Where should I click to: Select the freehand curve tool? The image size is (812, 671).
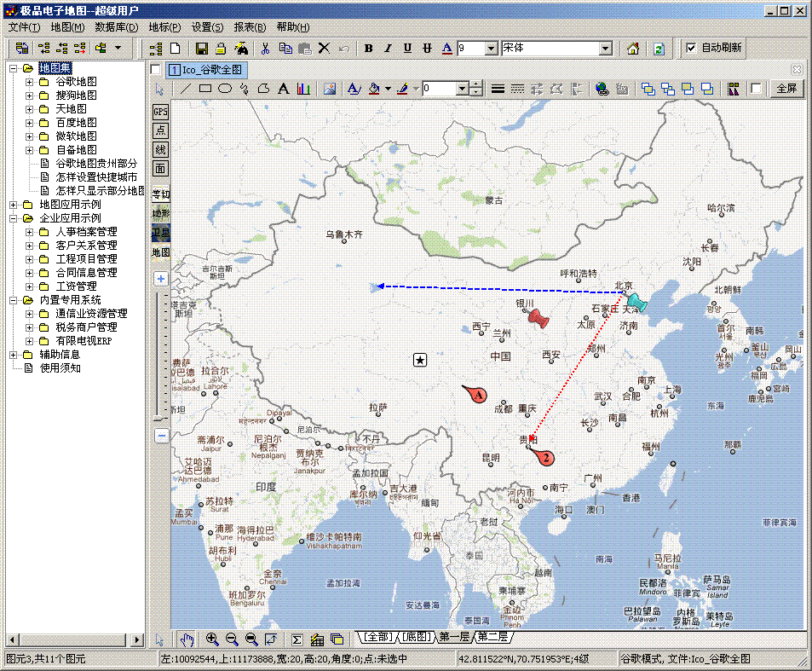coord(244,89)
